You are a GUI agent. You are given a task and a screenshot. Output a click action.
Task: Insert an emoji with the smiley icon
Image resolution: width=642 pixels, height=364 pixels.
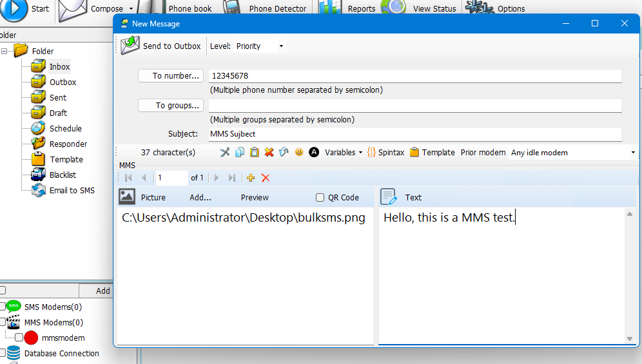(x=299, y=153)
